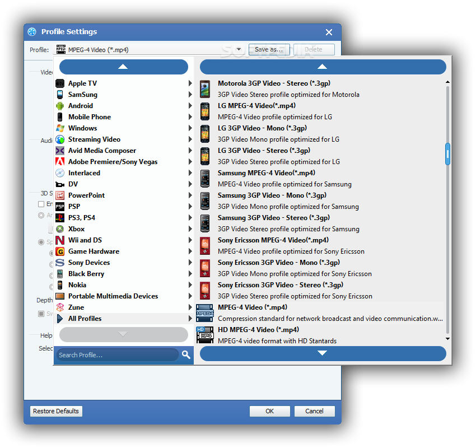476x448 pixels.
Task: Click the DV camcorder icon
Action: click(x=60, y=184)
